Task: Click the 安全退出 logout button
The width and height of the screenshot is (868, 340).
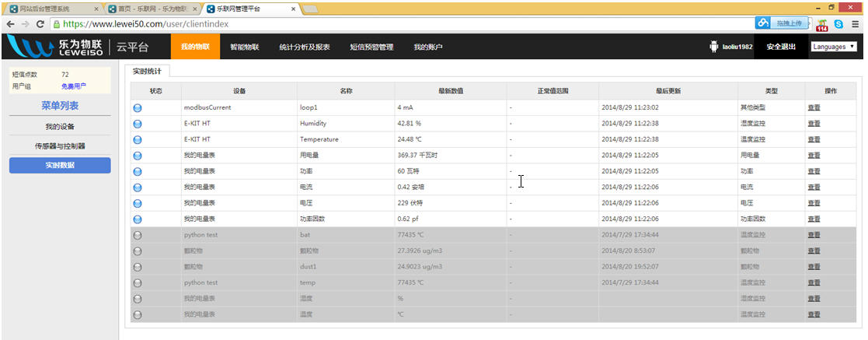Action: pyautogui.click(x=780, y=47)
